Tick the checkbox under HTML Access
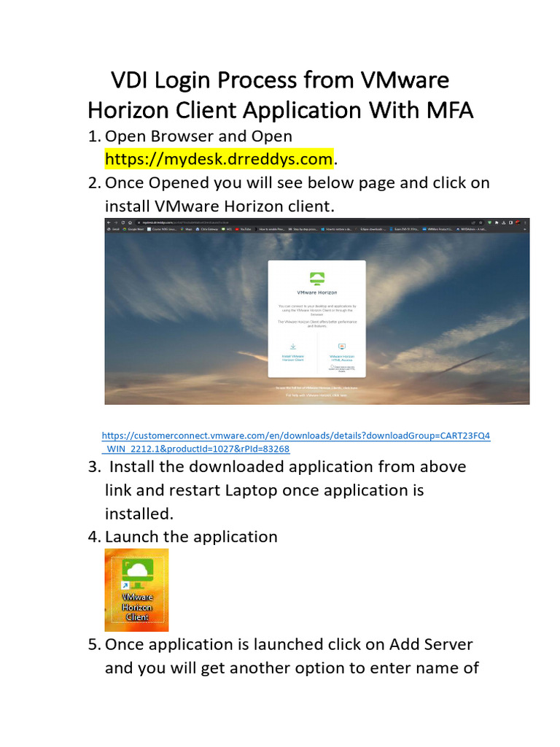Image resolution: width=560 pixels, height=747 pixels. 332,366
